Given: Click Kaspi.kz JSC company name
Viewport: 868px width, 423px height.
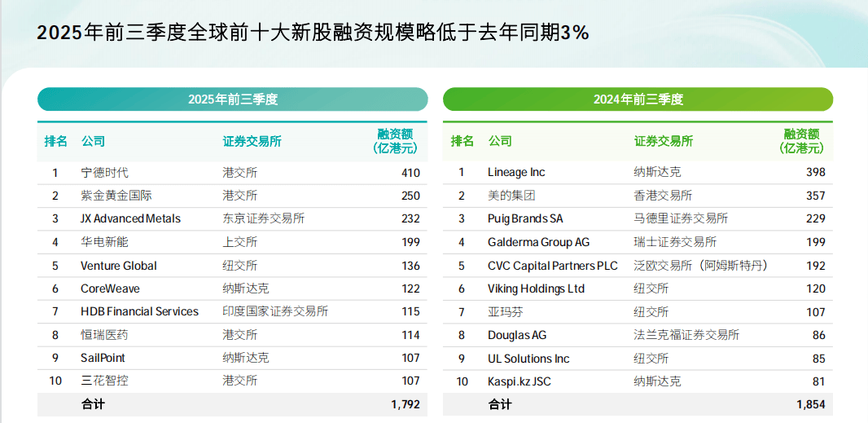Looking at the screenshot, I should (x=519, y=381).
